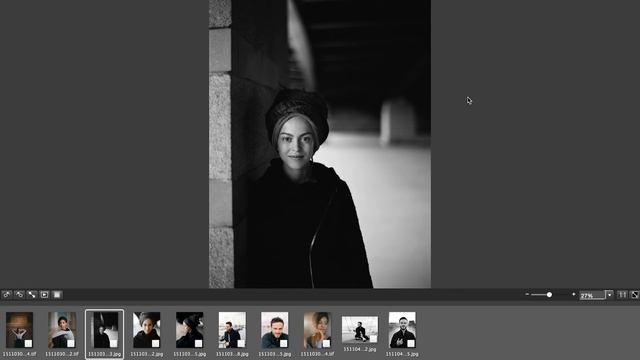Click the minus icon to zoom out
This screenshot has height=360, width=640.
[x=527, y=294]
